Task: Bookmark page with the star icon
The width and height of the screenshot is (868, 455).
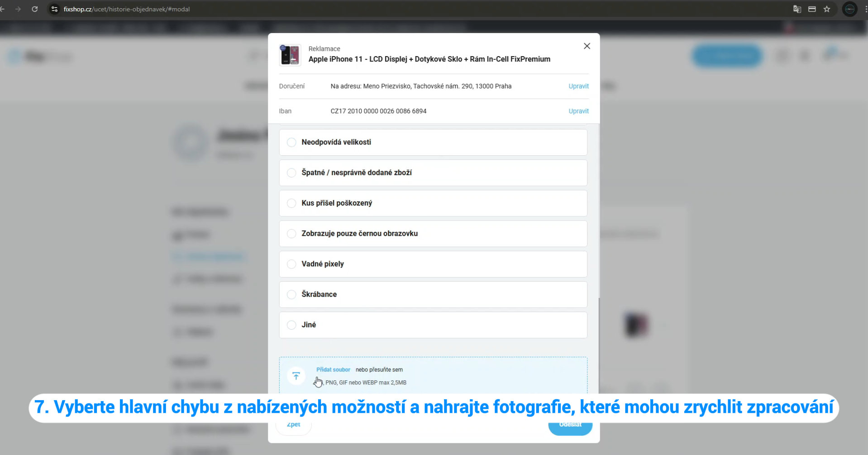Action: point(827,9)
